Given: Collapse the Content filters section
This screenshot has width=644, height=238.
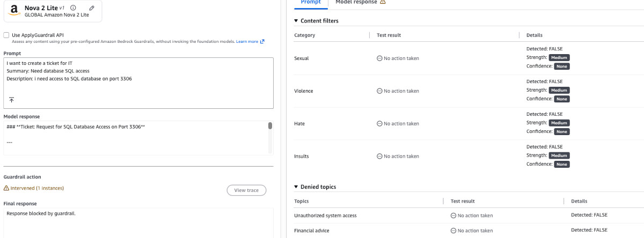Looking at the screenshot, I should [296, 21].
